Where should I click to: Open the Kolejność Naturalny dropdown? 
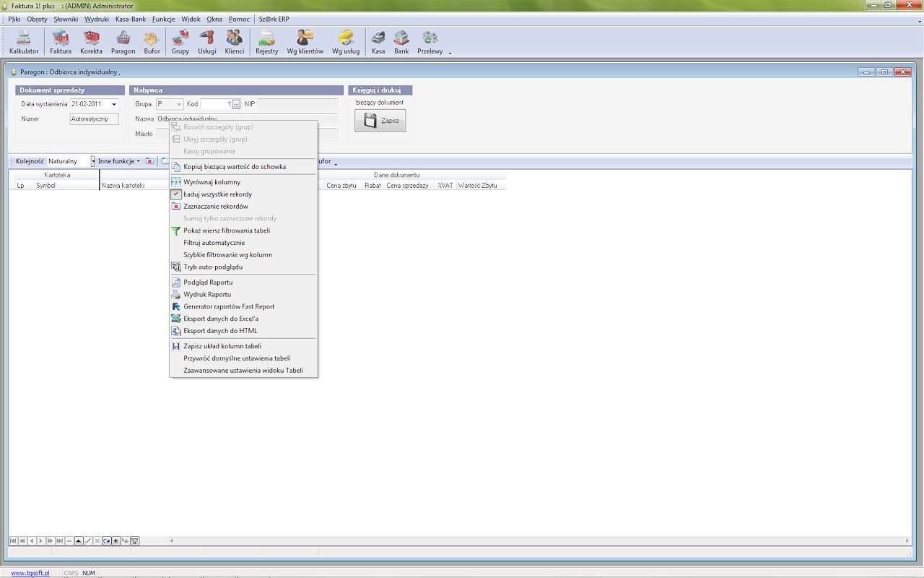click(x=92, y=161)
